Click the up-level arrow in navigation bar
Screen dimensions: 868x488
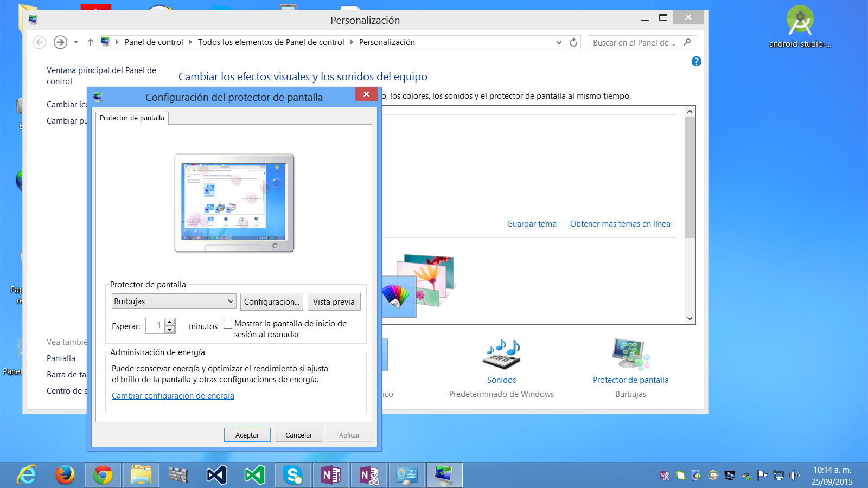[91, 42]
